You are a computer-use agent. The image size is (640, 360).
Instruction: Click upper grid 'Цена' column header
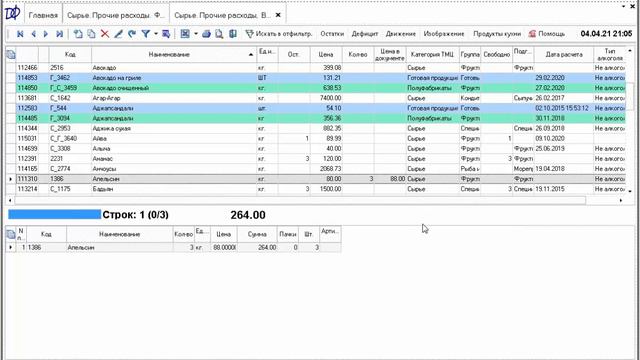(326, 54)
